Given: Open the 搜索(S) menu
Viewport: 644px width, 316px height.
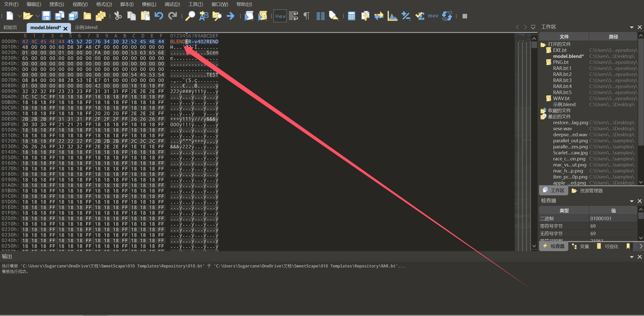Looking at the screenshot, I should (x=57, y=4).
